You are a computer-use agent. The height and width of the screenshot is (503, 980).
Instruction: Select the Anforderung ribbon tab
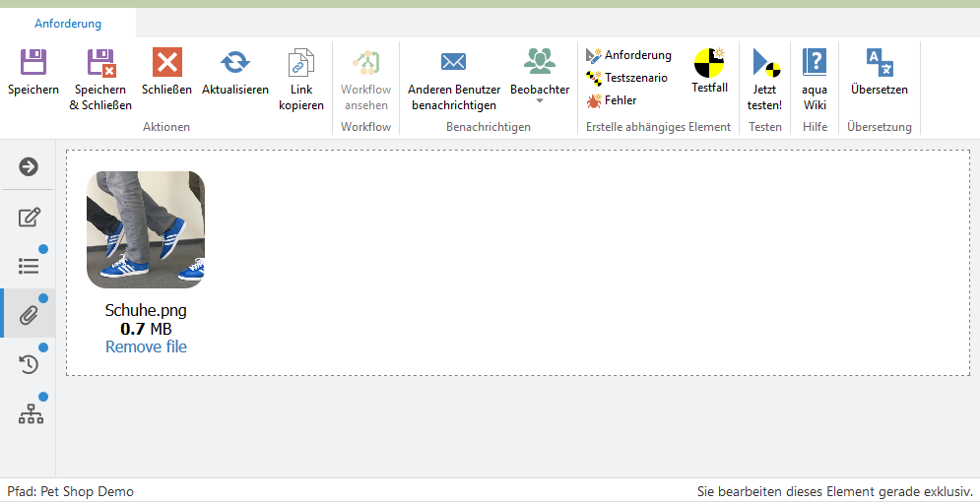[68, 24]
